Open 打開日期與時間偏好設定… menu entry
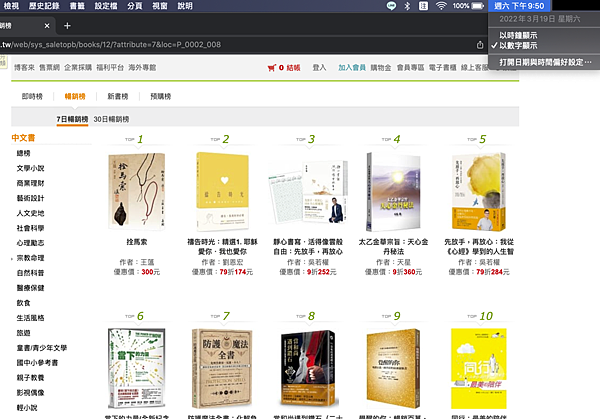 click(x=545, y=62)
